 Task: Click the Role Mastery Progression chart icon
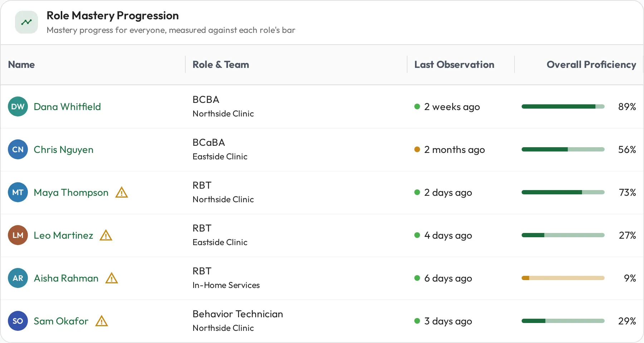tap(26, 22)
